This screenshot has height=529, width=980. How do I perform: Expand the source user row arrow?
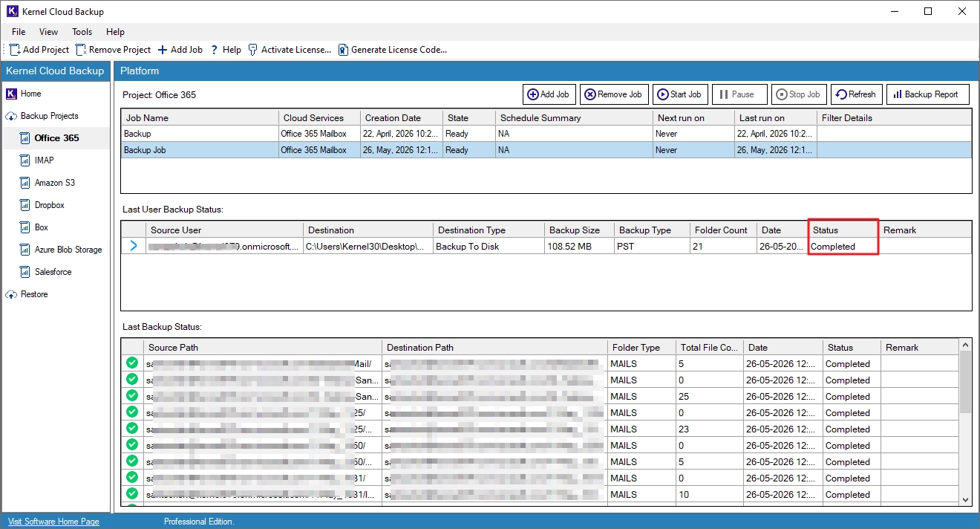(134, 246)
